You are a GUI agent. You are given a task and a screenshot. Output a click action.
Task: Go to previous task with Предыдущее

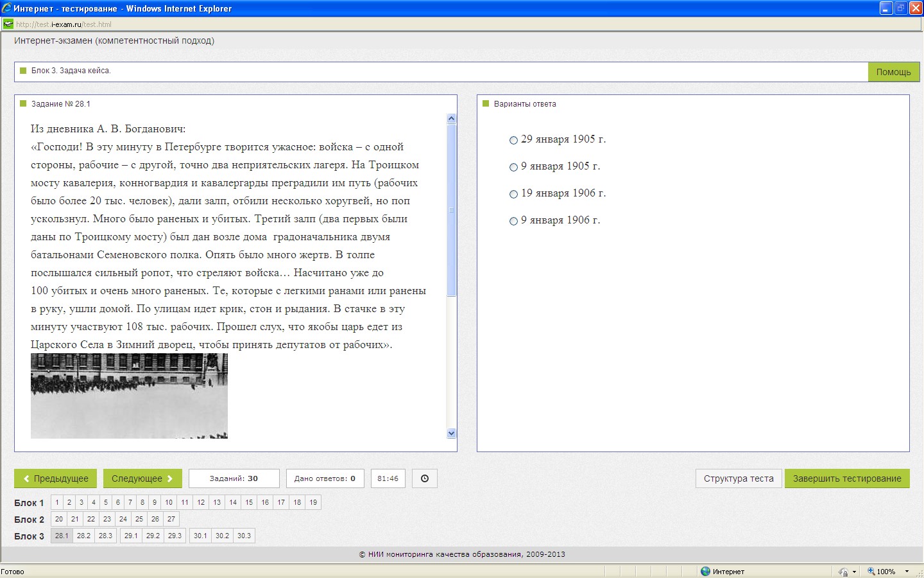[x=55, y=478]
